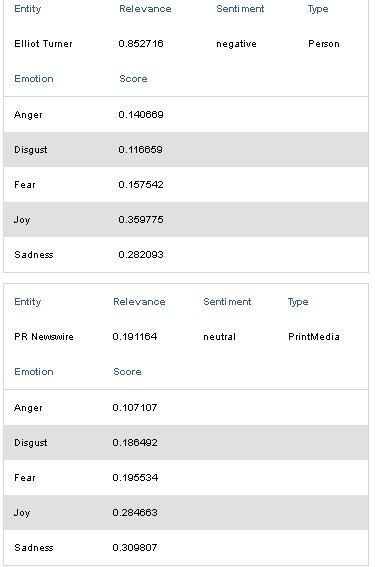Click the Relevance header above 0.852716
This screenshot has height=567, width=375.
[145, 9]
